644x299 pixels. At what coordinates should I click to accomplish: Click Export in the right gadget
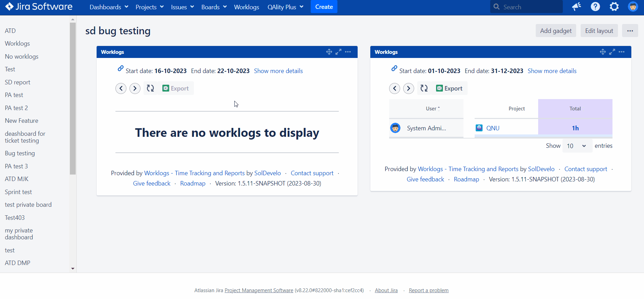tap(449, 88)
